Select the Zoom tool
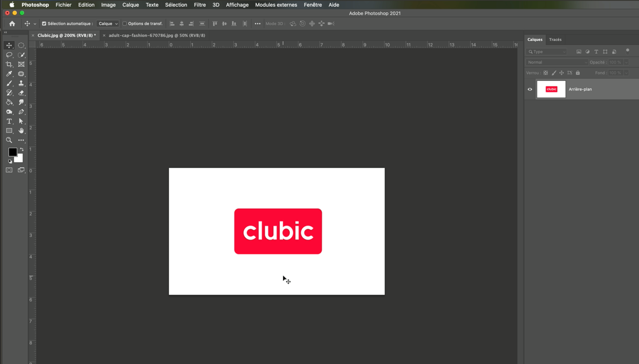This screenshot has height=364, width=639. pyautogui.click(x=9, y=140)
